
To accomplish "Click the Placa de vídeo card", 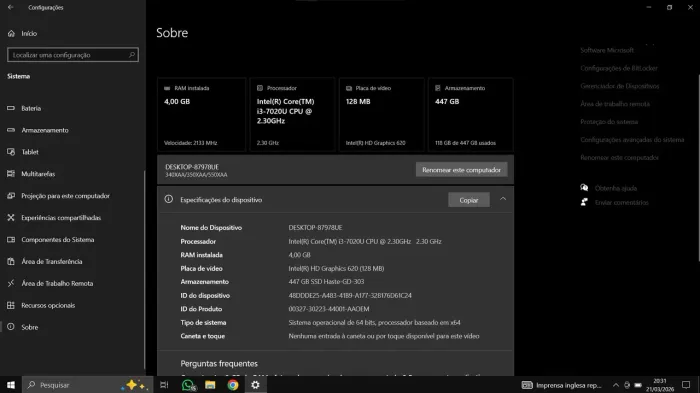I will click(381, 115).
